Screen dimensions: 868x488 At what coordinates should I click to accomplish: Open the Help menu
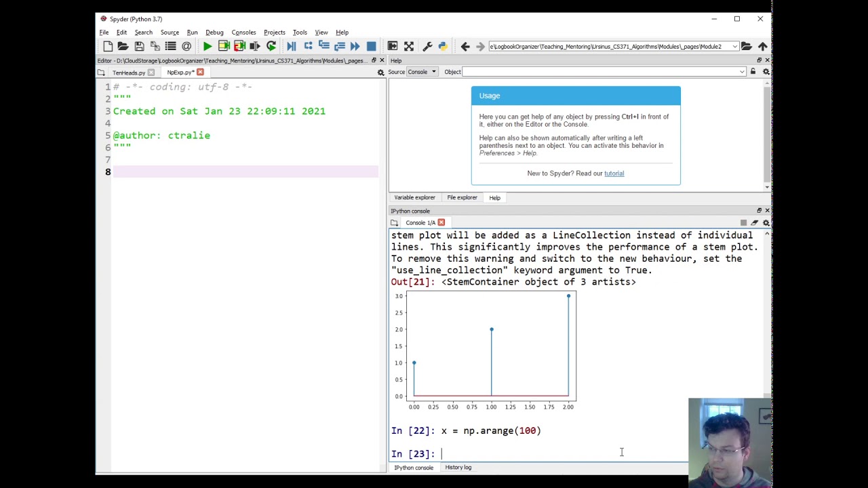point(342,32)
